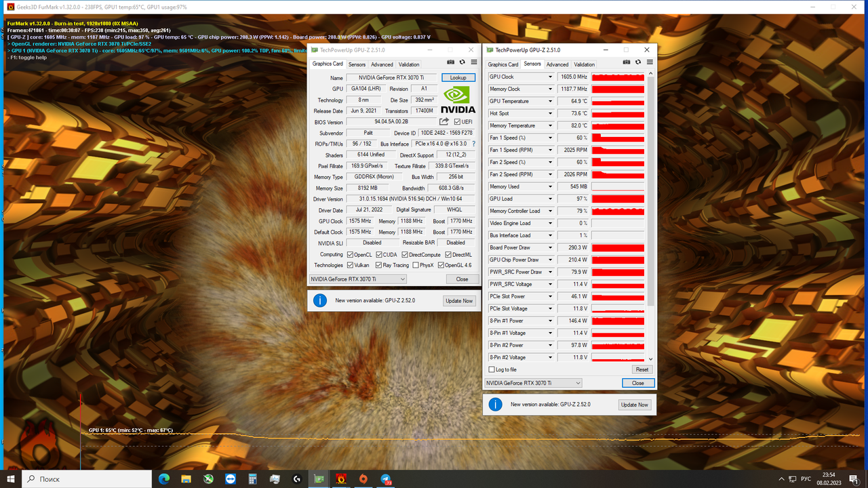Viewport: 868px width, 488px height.
Task: Take a screenshot in Graphics Card GPU-Z window
Action: tap(451, 62)
